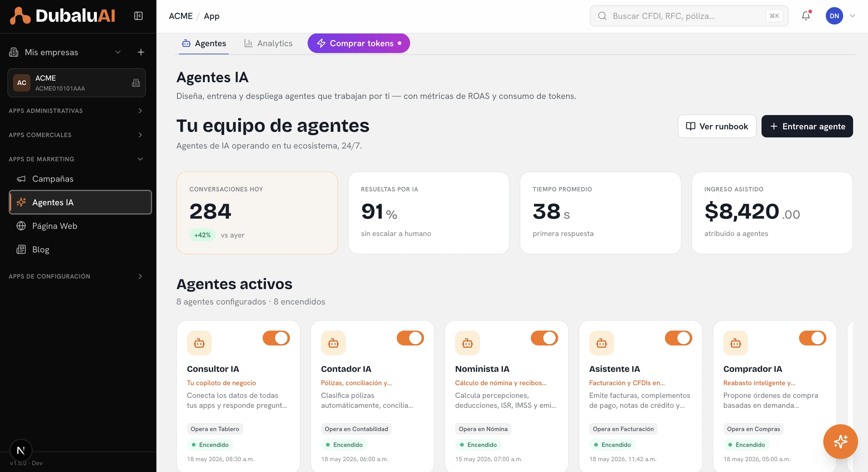Toggle off Contador IA agent
Viewport: 868px width, 472px height.
[x=410, y=338]
